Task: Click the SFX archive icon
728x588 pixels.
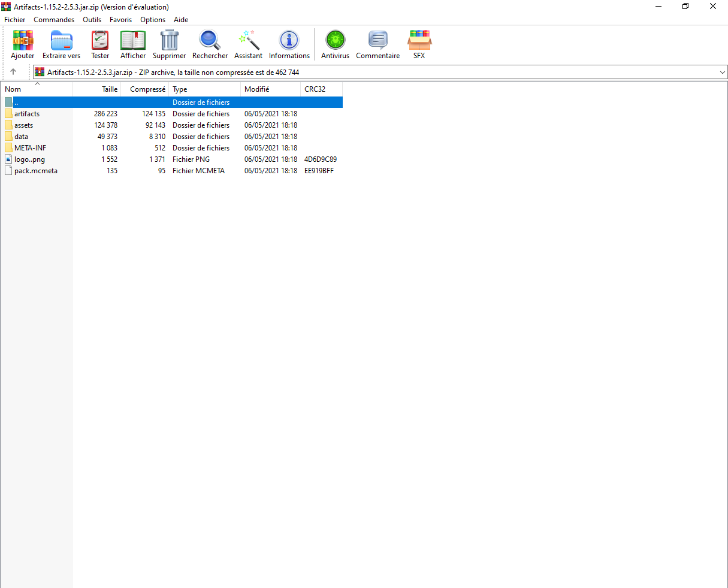Action: coord(419,40)
